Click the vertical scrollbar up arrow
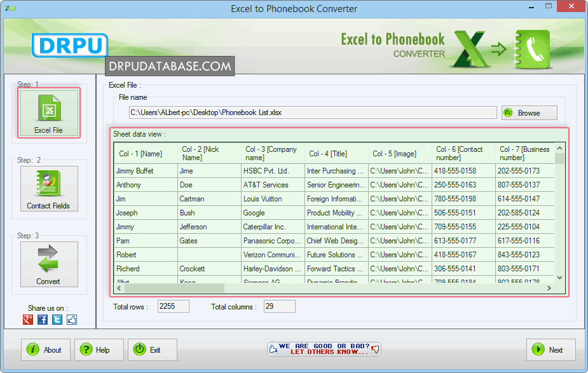This screenshot has width=588, height=373. (559, 148)
